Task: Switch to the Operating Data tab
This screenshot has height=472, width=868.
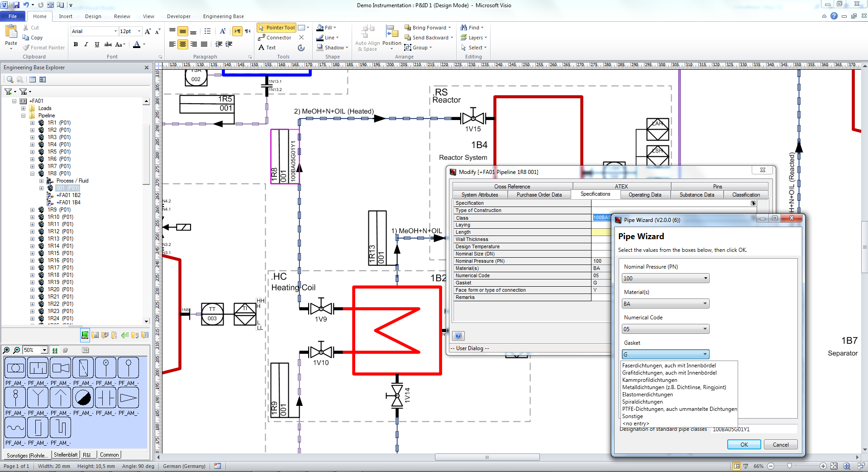Action: click(644, 195)
